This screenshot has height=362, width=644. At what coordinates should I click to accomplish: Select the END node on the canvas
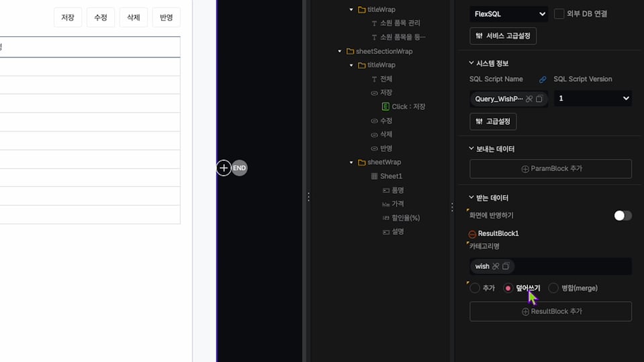[x=239, y=168]
